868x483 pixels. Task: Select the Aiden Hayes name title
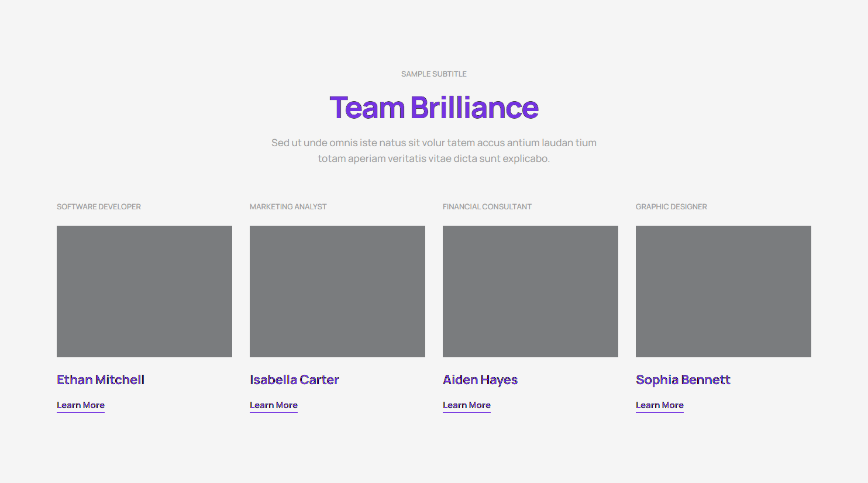coord(480,380)
